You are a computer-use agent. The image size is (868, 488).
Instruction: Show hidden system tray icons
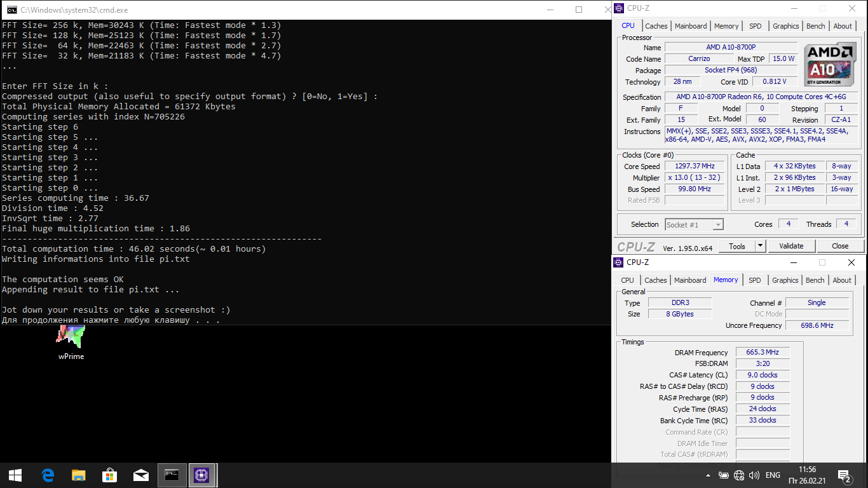pyautogui.click(x=709, y=475)
